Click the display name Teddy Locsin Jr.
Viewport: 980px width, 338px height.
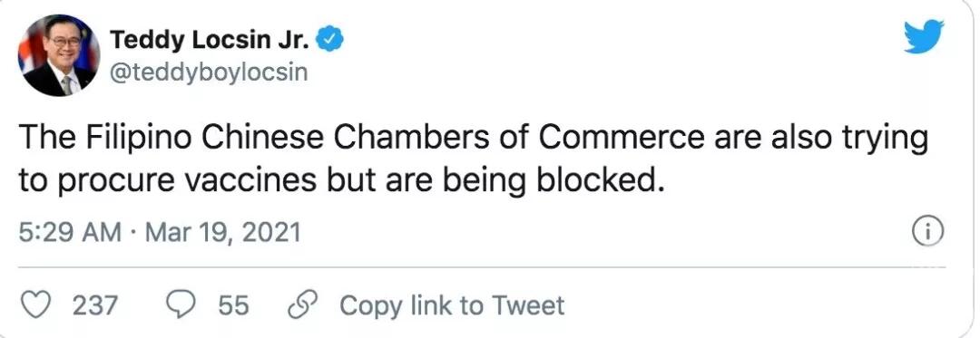[210, 41]
